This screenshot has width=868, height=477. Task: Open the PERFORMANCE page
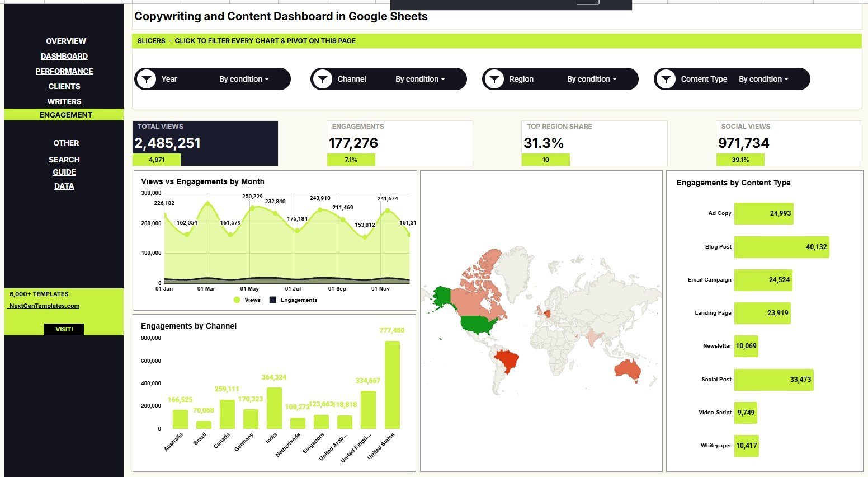tap(64, 71)
